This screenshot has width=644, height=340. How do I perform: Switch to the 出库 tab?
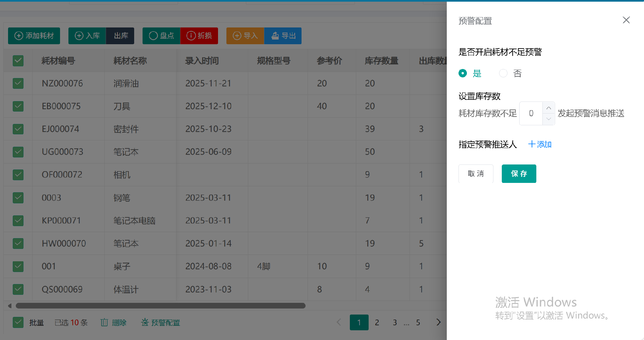pyautogui.click(x=120, y=36)
